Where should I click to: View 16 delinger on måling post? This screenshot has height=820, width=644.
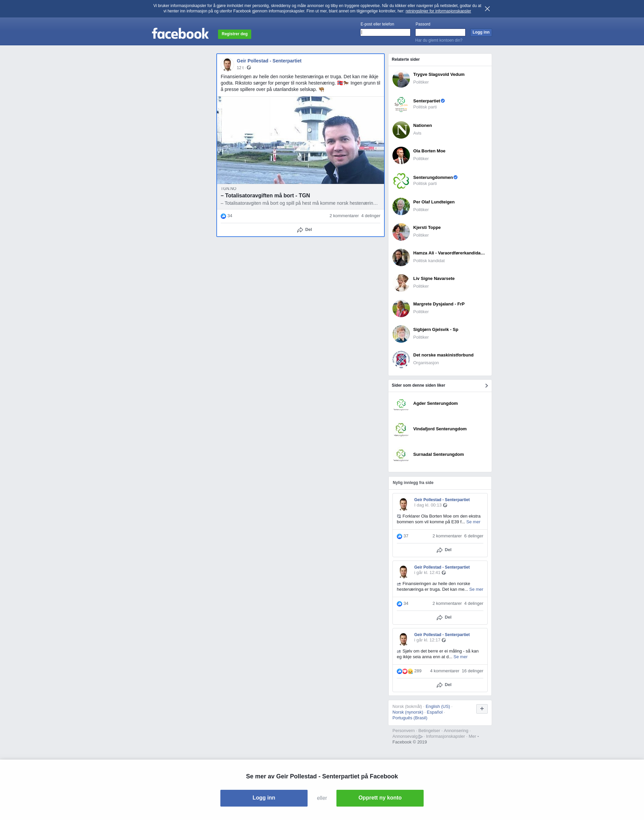tap(472, 671)
